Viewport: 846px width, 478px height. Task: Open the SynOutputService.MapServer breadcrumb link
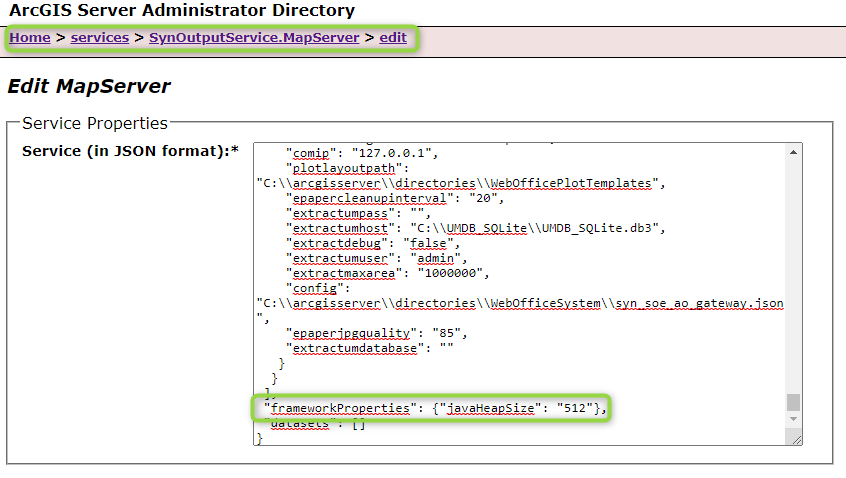(255, 38)
